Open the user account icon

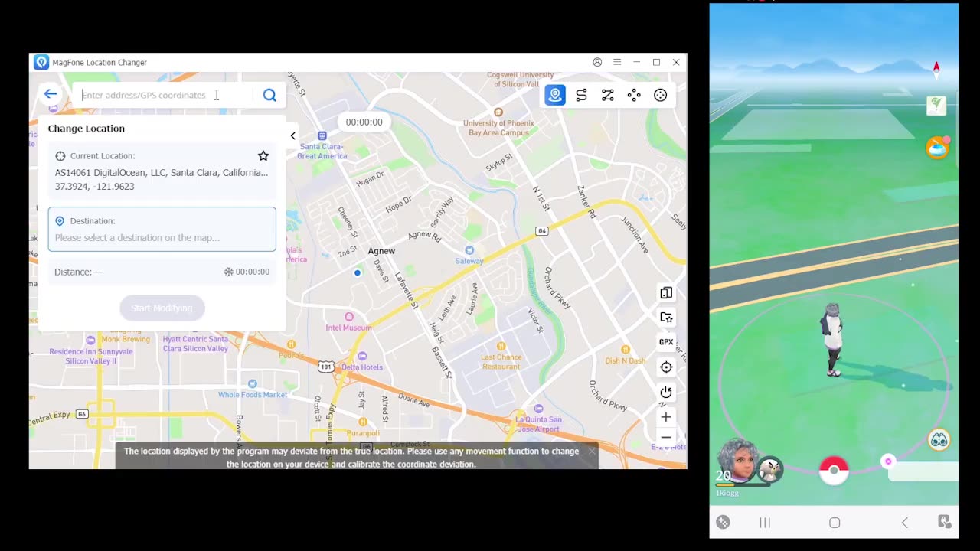point(597,62)
